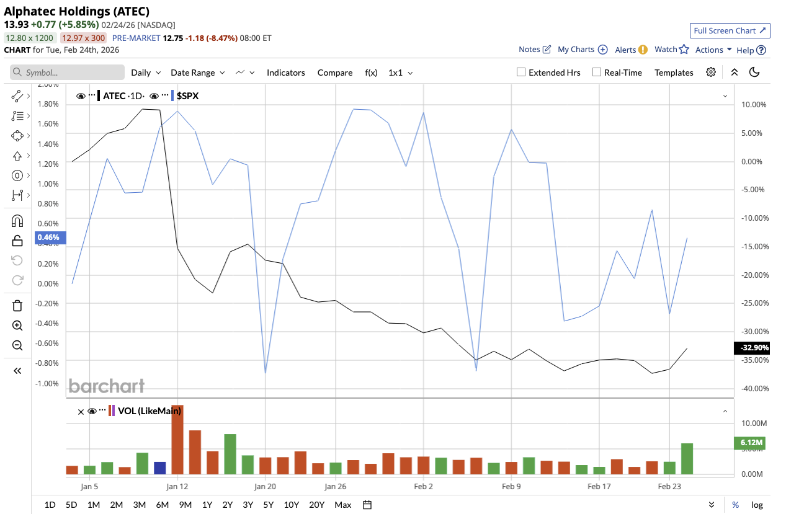Open more options for $SPX series

click(165, 96)
